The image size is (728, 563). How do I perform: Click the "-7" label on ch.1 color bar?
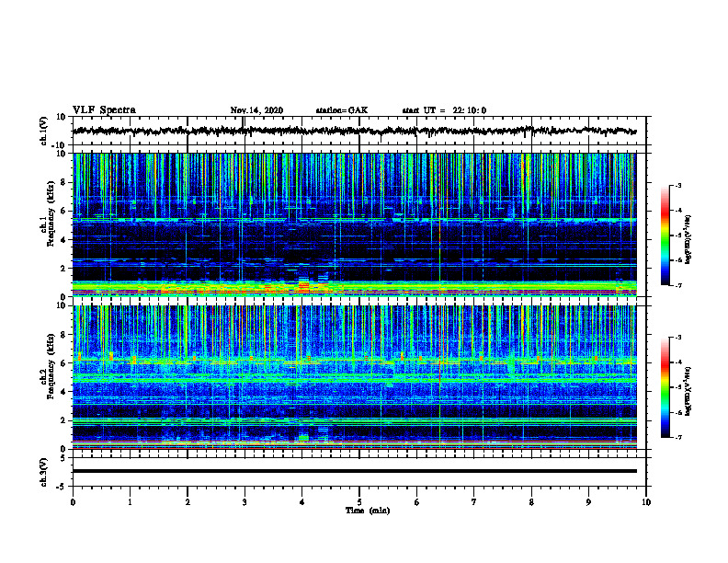(x=677, y=285)
